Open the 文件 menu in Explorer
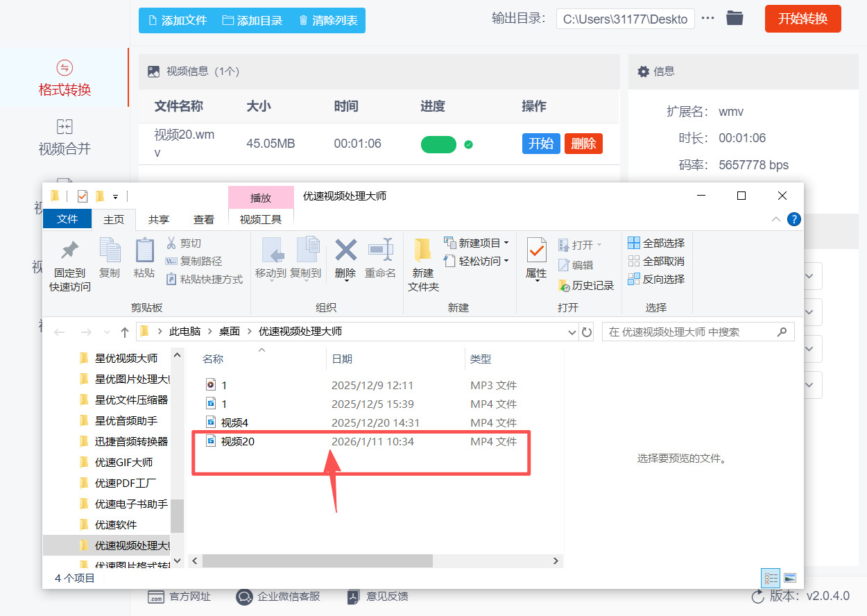Screen dimensions: 867x616 point(67,219)
